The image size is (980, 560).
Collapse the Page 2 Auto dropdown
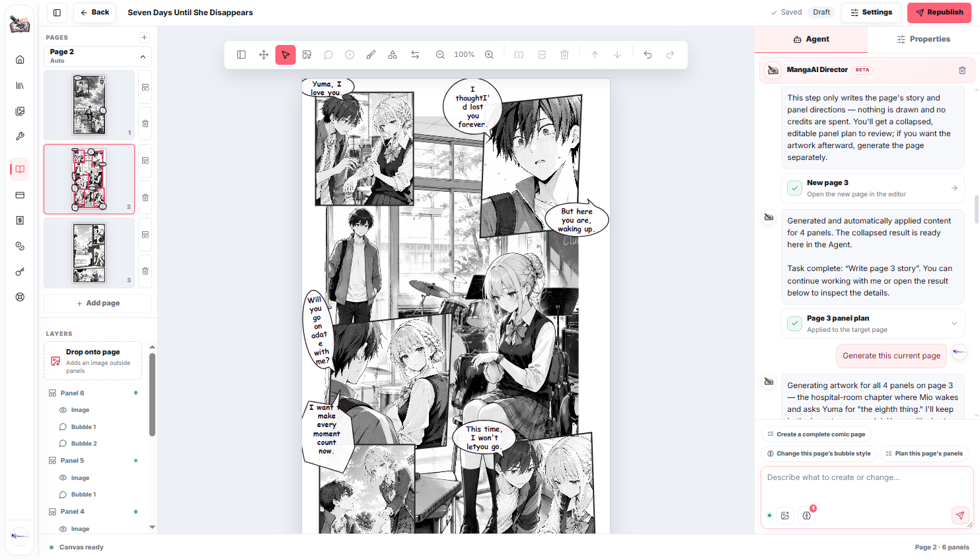tap(143, 57)
